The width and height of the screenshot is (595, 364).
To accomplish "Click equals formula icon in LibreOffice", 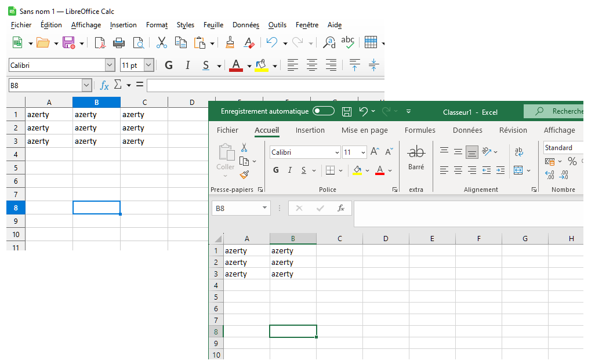I will [x=140, y=85].
